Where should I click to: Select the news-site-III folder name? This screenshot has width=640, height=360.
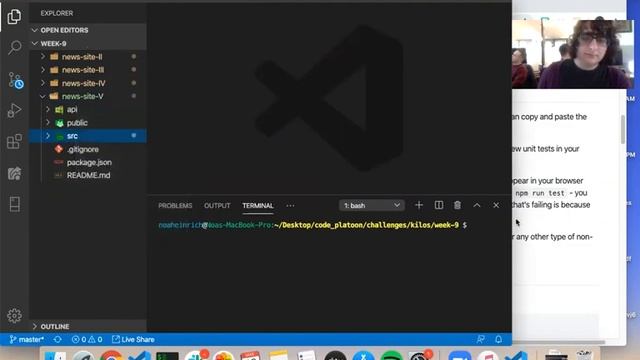coord(83,70)
